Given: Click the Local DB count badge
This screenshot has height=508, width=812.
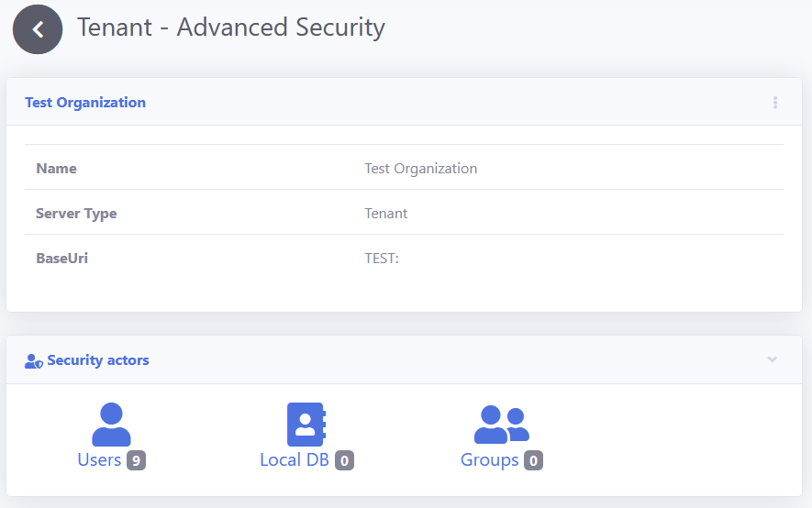Looking at the screenshot, I should [x=344, y=461].
